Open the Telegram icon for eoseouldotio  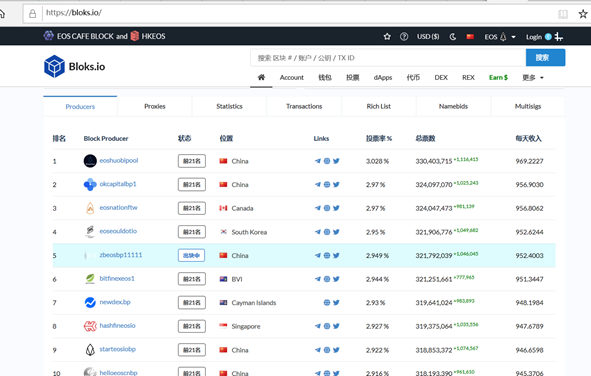[x=318, y=232]
